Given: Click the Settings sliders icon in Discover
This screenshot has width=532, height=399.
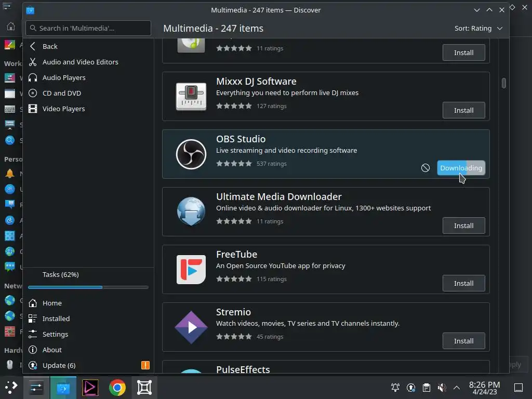Looking at the screenshot, I should click(x=33, y=334).
